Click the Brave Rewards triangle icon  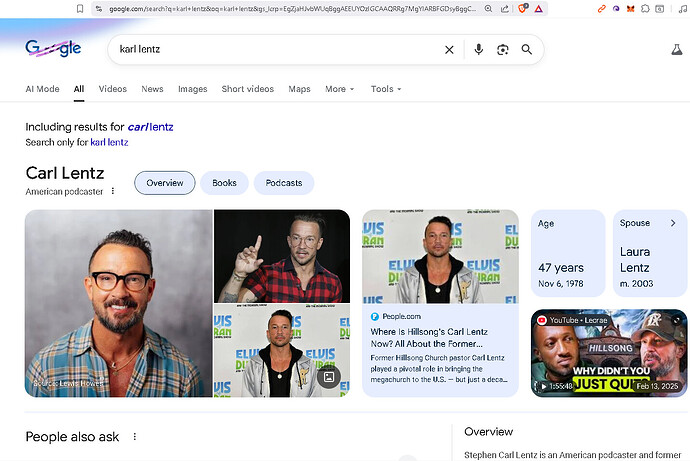pos(539,8)
